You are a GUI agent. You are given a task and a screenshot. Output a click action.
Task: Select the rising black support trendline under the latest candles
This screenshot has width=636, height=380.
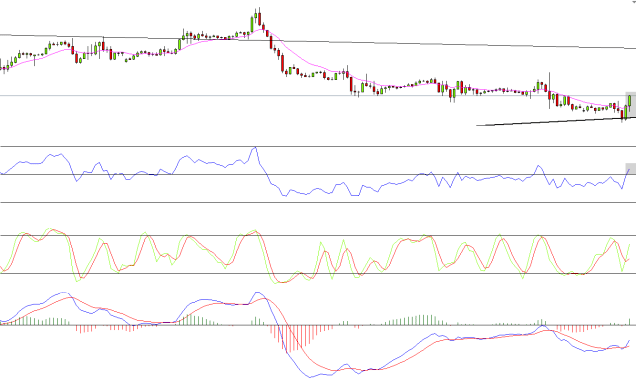(556, 121)
